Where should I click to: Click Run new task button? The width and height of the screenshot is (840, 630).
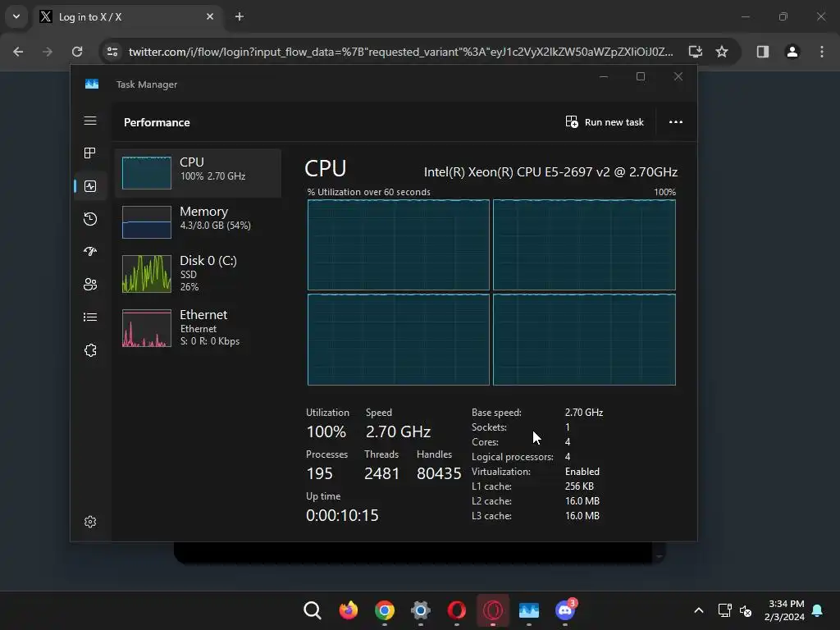click(x=605, y=122)
